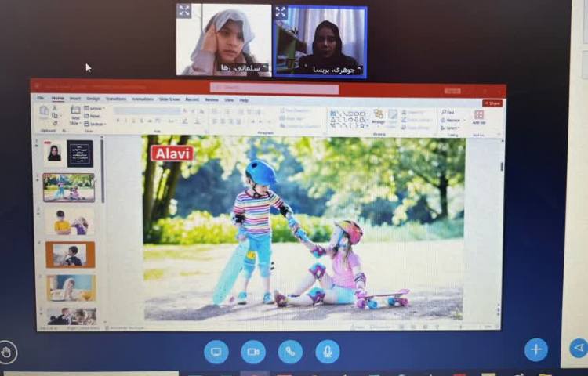Click the Add-ins icon

coord(479,117)
